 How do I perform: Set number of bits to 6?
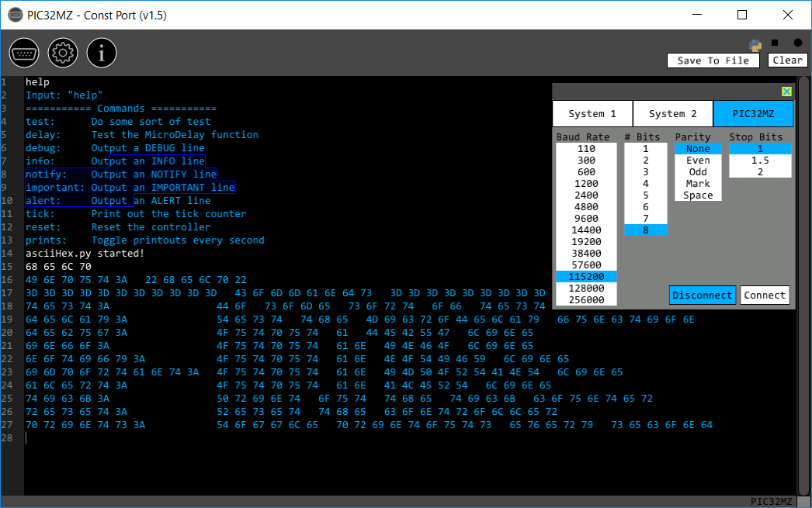(646, 207)
